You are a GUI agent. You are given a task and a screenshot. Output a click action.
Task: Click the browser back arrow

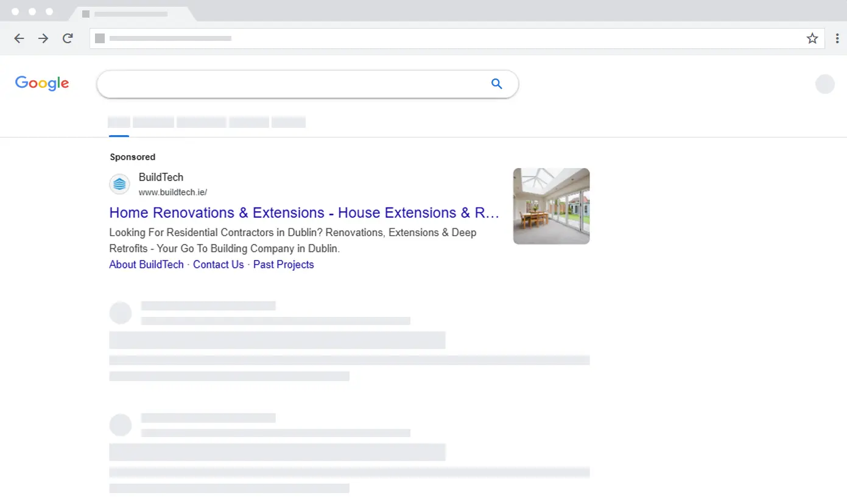tap(19, 38)
